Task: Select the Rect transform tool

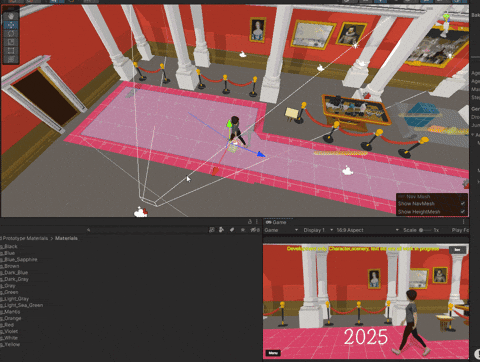Action: click(x=11, y=51)
